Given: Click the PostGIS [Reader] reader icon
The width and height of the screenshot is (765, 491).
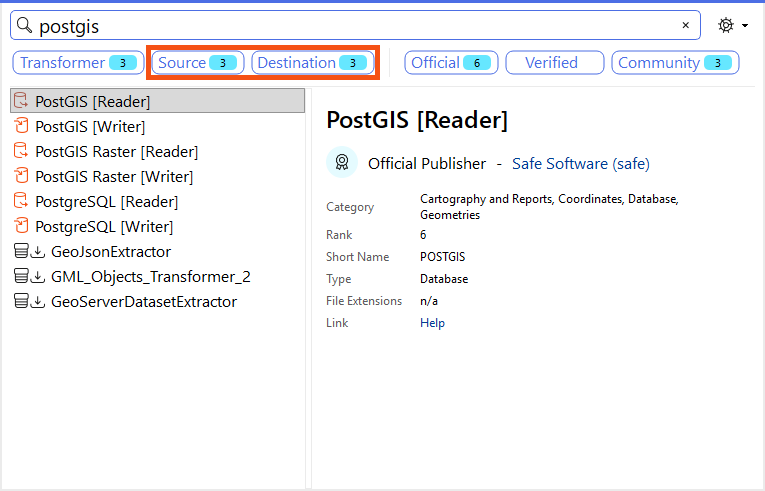Looking at the screenshot, I should (x=21, y=101).
